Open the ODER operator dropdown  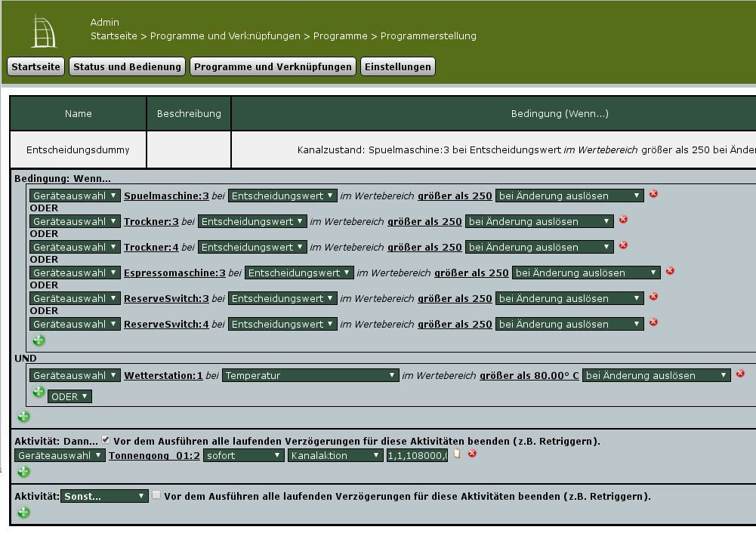click(x=69, y=396)
